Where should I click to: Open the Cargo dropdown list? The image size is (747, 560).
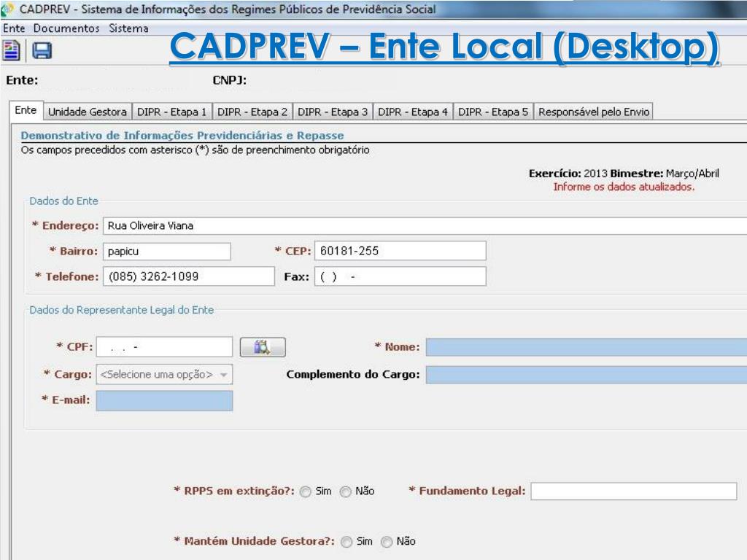(x=164, y=374)
